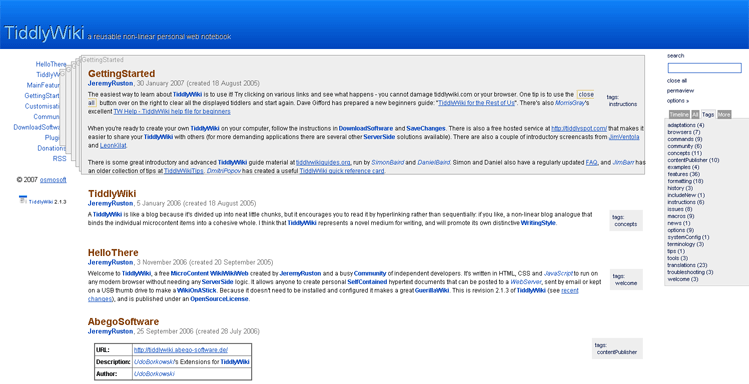Click the LeonKilat link

113,146
